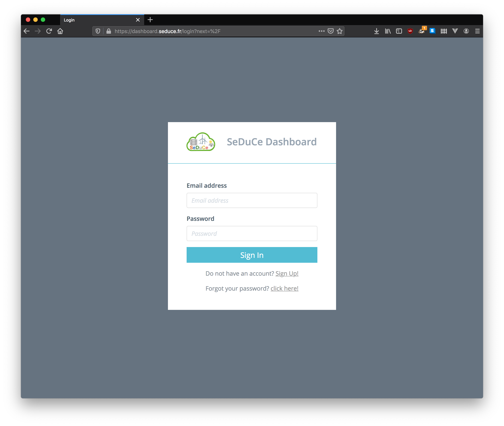Click the SeDuCe cloud logo

pyautogui.click(x=201, y=142)
